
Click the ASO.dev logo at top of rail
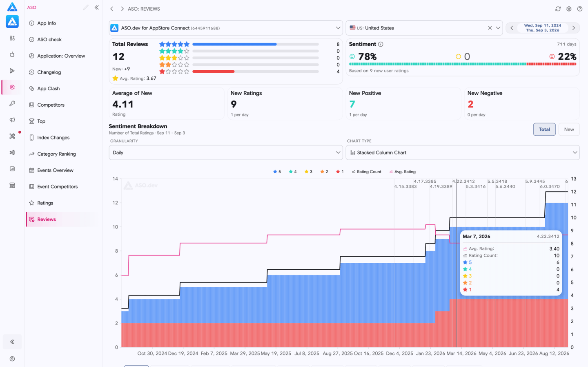point(12,7)
